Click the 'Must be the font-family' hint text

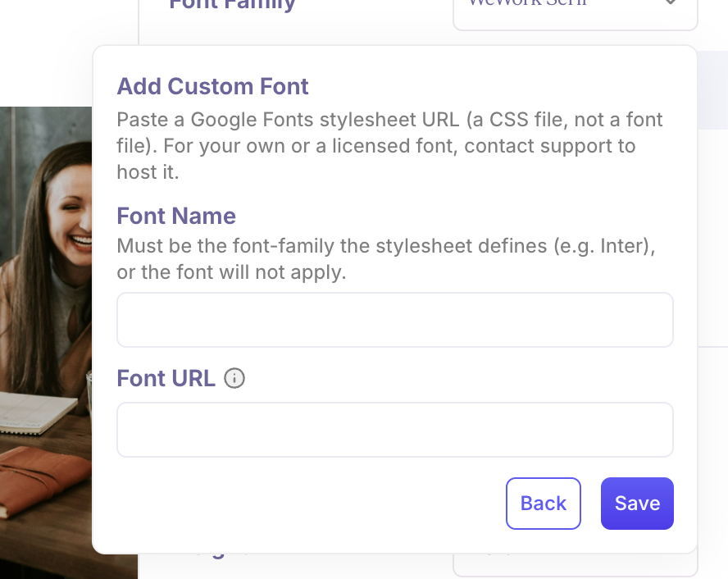(386, 259)
